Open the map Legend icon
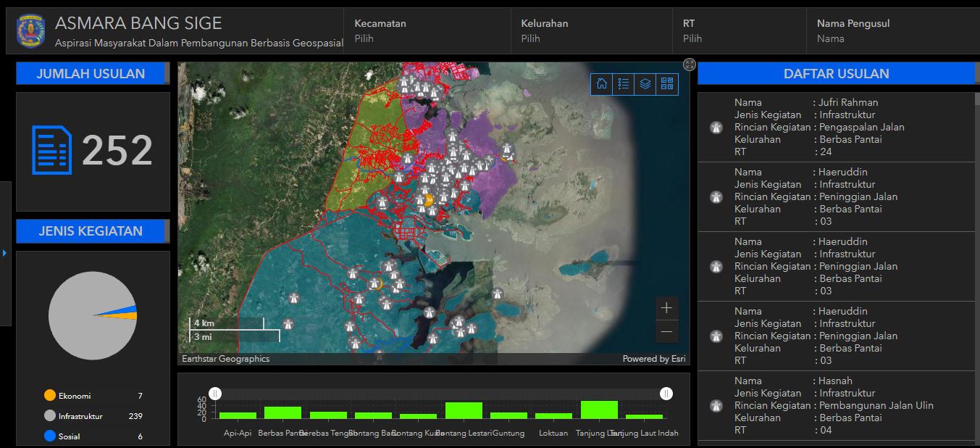 coord(623,84)
